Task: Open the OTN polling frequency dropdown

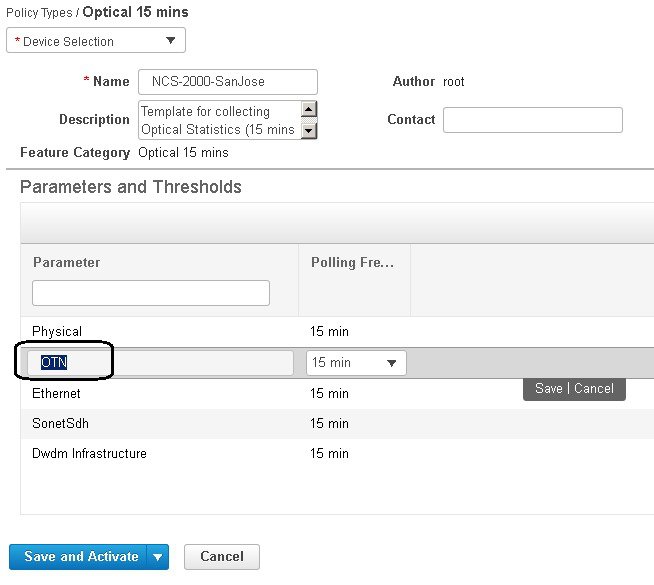Action: (356, 363)
